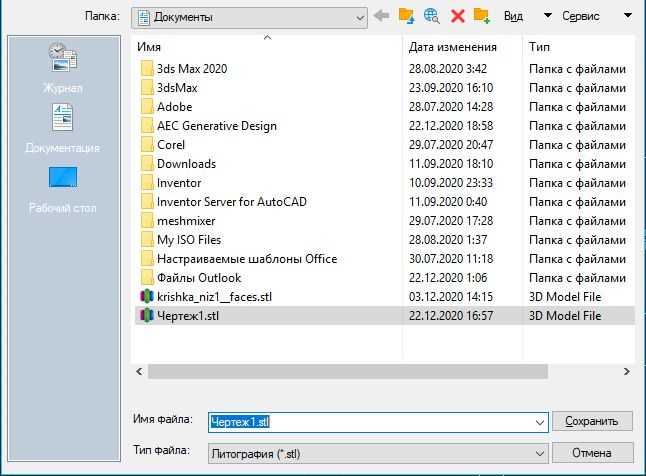Open the Документация sidebar shortcut

62,129
